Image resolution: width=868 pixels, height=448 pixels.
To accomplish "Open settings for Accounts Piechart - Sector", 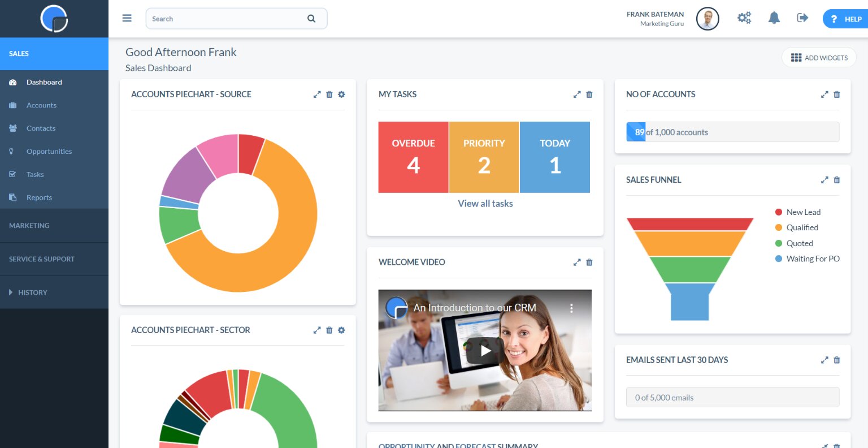I will pos(341,330).
